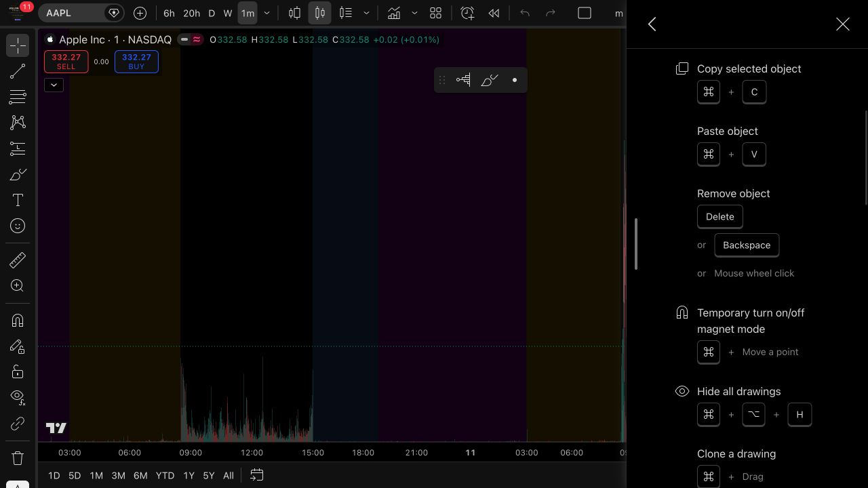
Task: Open indicator templates grid icon
Action: [435, 13]
